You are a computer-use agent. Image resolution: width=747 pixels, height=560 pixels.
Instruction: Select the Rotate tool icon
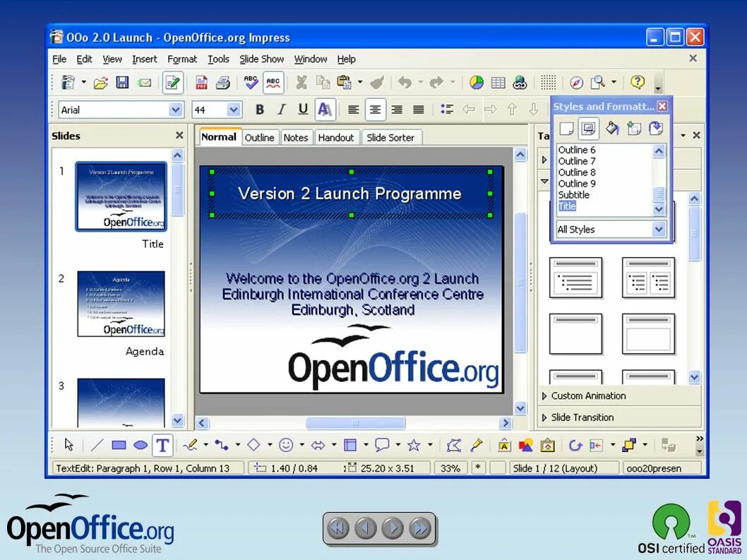click(x=575, y=445)
